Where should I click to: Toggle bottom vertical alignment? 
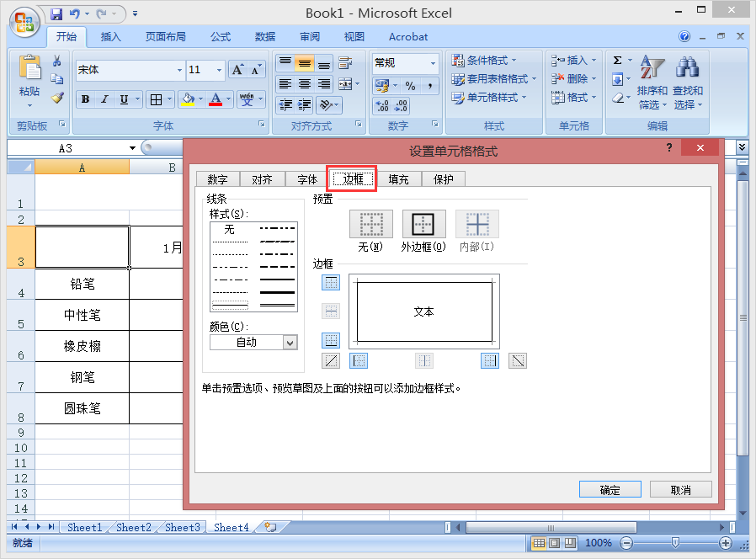point(324,63)
